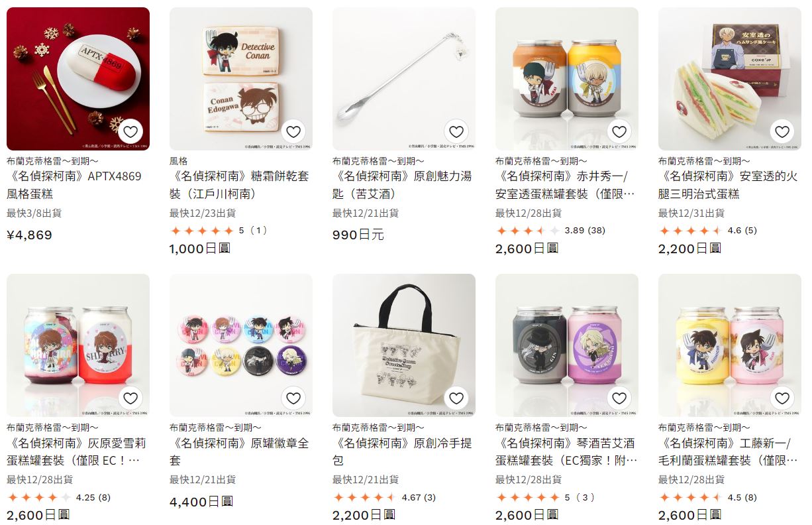Open the APTX4869 風格蛋糕 product title
Viewport: 812px width, 525px height.
pyautogui.click(x=74, y=185)
